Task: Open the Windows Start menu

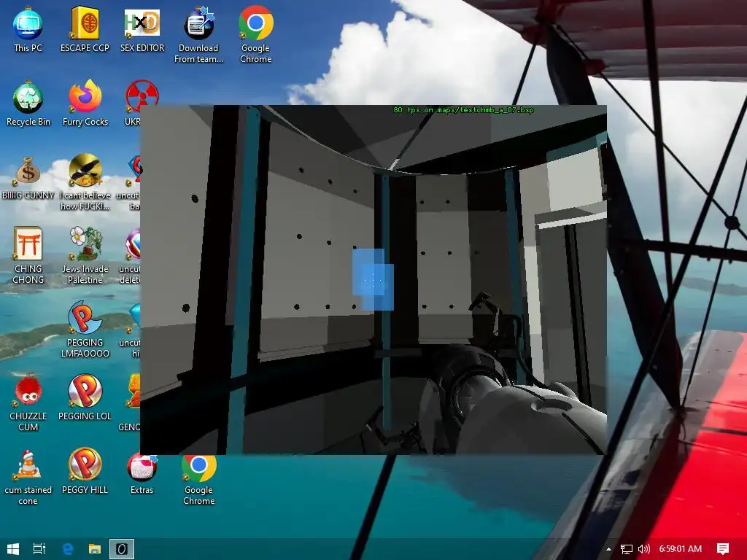Action: (13, 549)
